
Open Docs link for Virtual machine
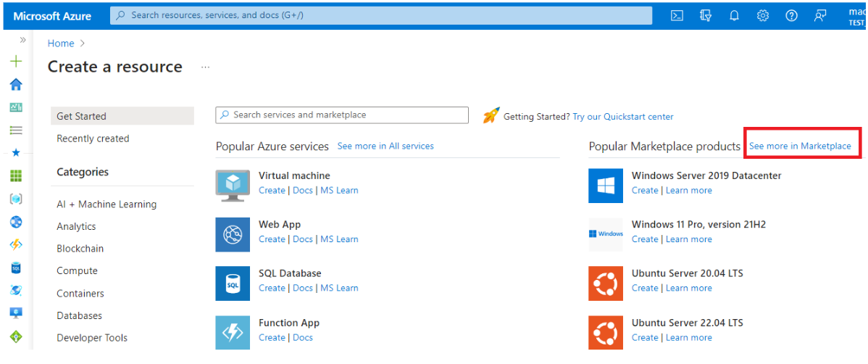(303, 190)
